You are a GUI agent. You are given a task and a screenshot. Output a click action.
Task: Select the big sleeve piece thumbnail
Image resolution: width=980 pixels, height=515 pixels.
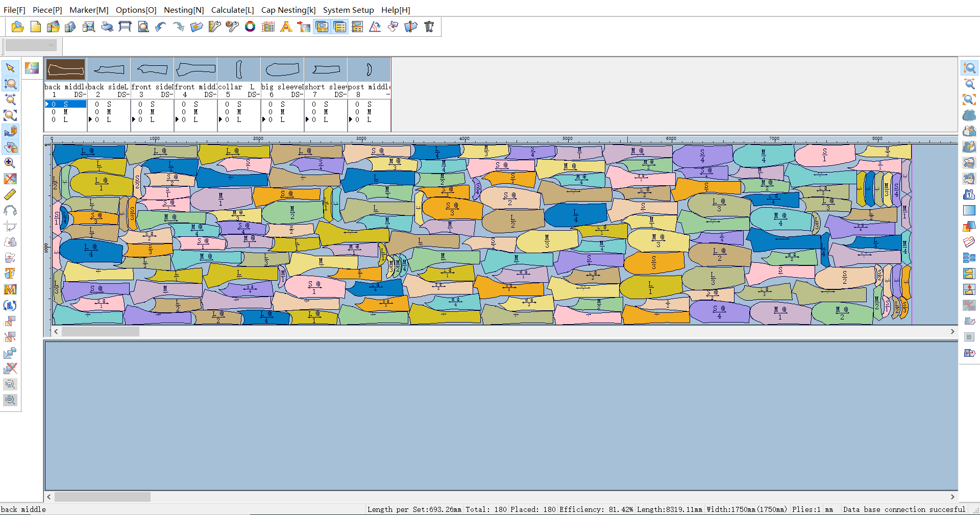tap(282, 69)
